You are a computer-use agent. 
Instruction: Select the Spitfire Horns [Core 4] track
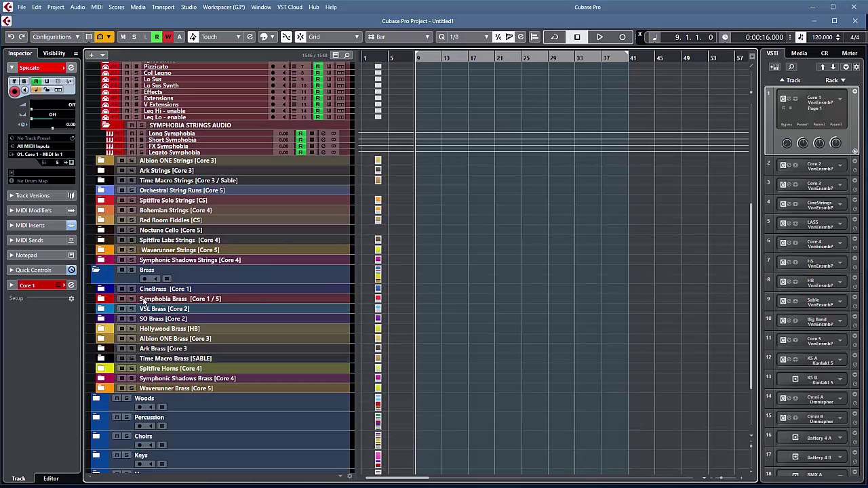click(170, 369)
